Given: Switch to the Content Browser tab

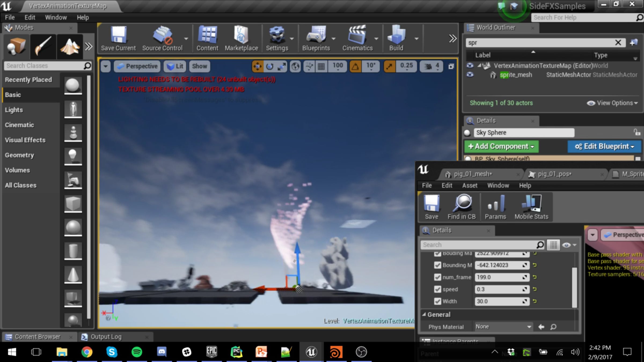Looking at the screenshot, I should point(38,337).
